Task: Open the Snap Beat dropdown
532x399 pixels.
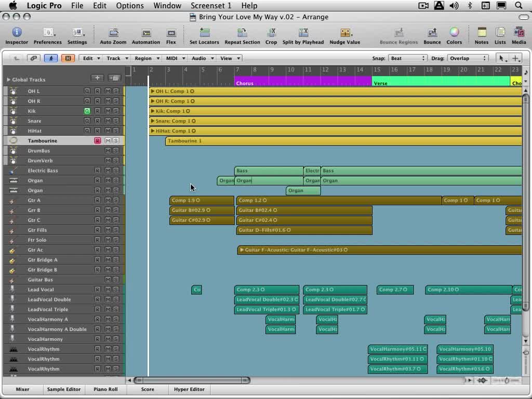Action: coord(407,58)
